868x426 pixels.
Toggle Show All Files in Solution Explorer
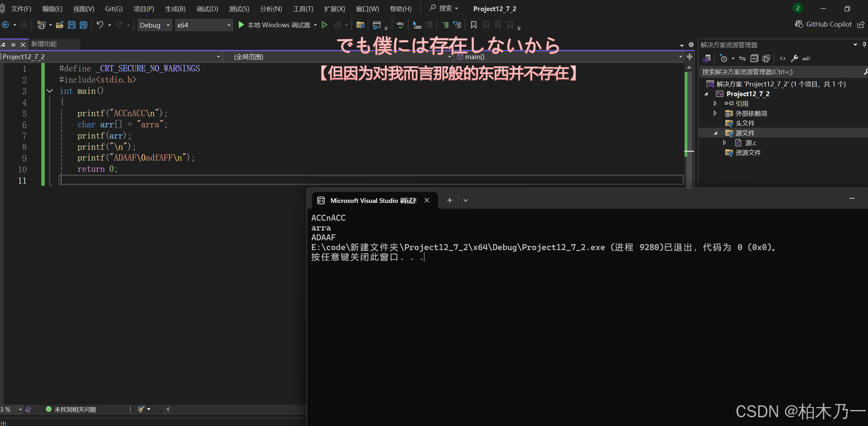tap(766, 58)
